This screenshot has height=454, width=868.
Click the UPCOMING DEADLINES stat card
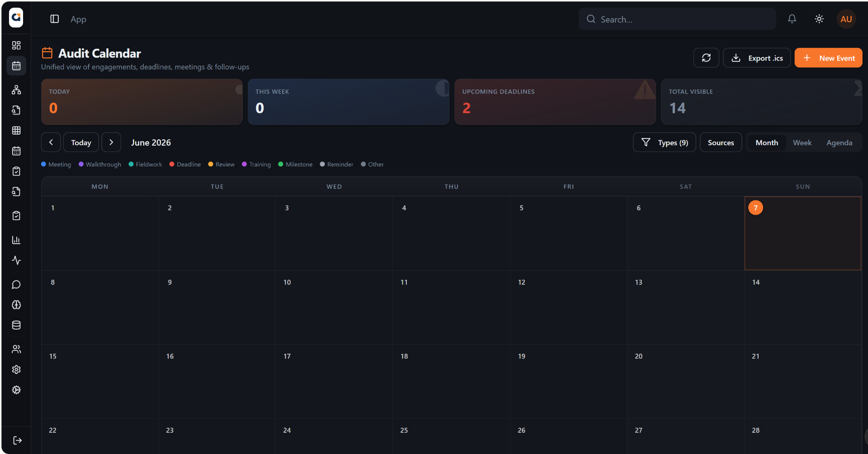click(555, 102)
